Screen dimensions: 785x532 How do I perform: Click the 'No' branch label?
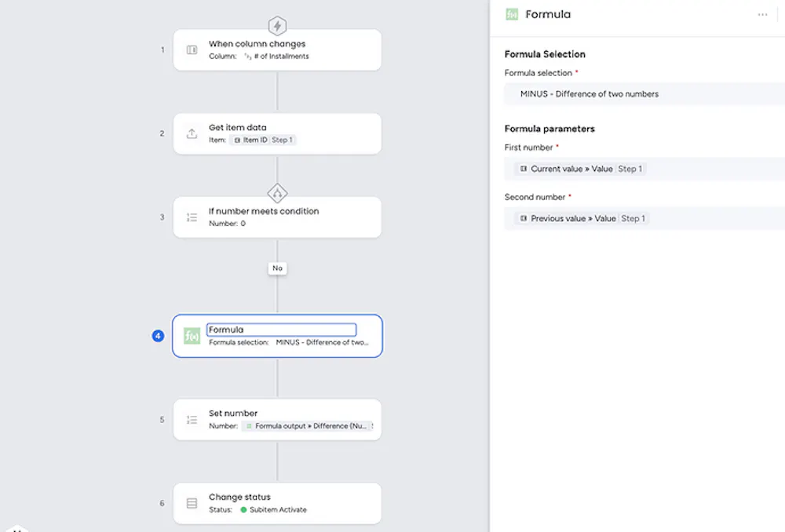point(277,268)
